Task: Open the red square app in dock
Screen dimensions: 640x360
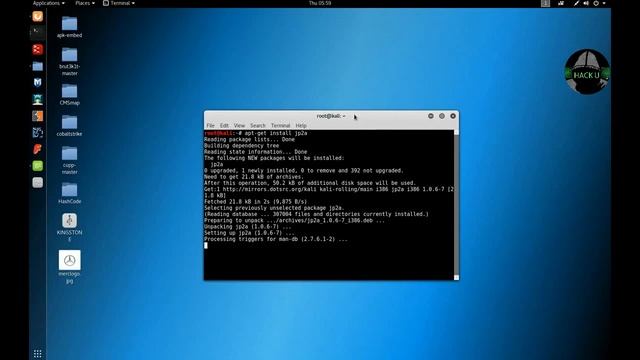Action: pos(38,49)
